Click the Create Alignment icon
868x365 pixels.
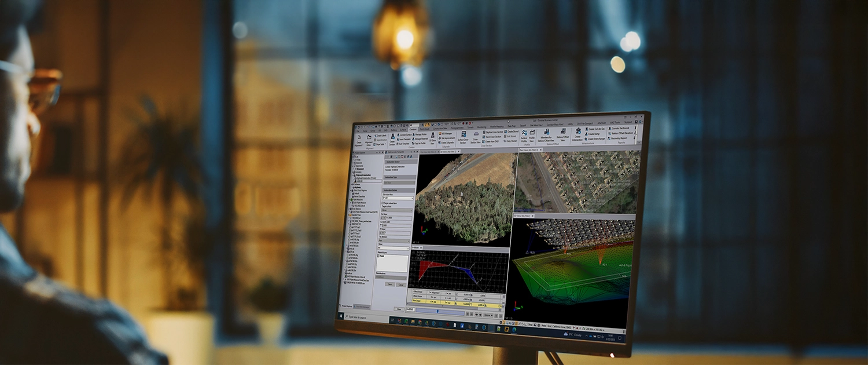359,138
